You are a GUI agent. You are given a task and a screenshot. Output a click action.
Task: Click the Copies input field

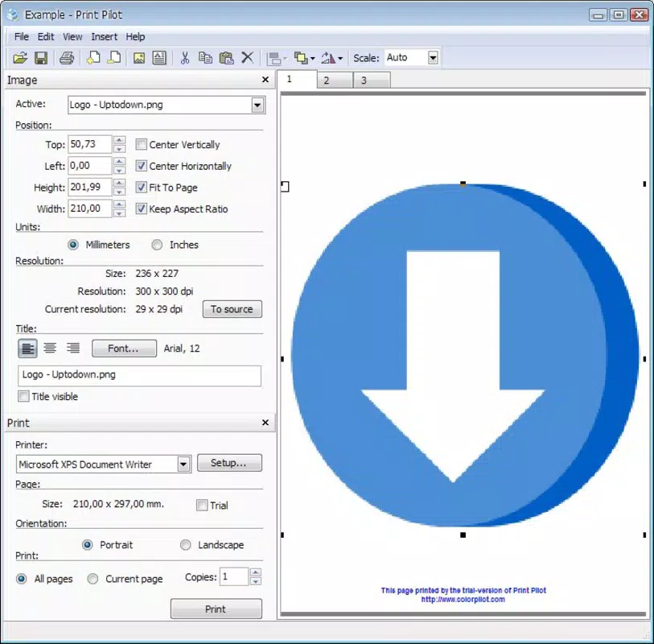pyautogui.click(x=233, y=576)
